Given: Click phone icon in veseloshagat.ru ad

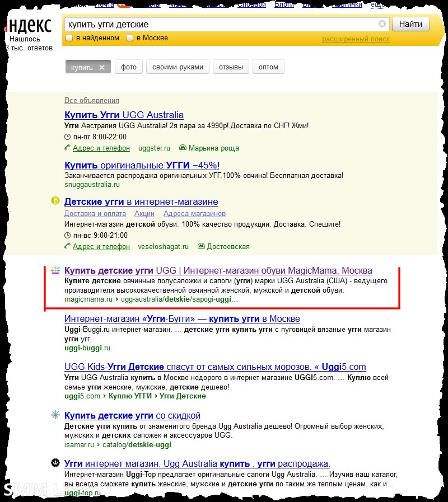Looking at the screenshot, I should click(67, 246).
